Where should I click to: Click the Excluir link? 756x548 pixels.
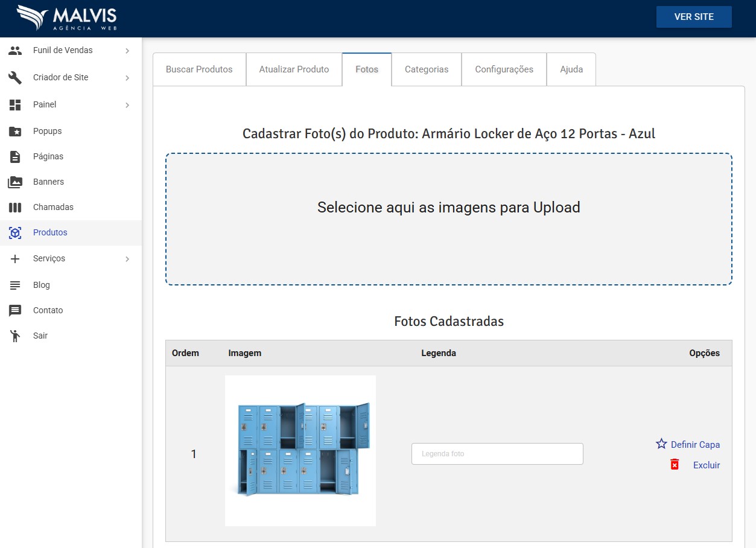coord(707,465)
